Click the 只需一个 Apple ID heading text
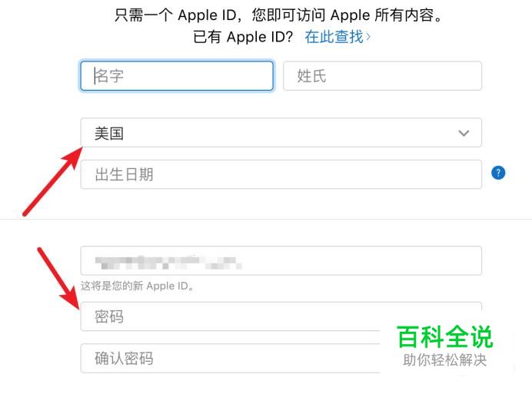The height and width of the screenshot is (394, 532). (278, 15)
